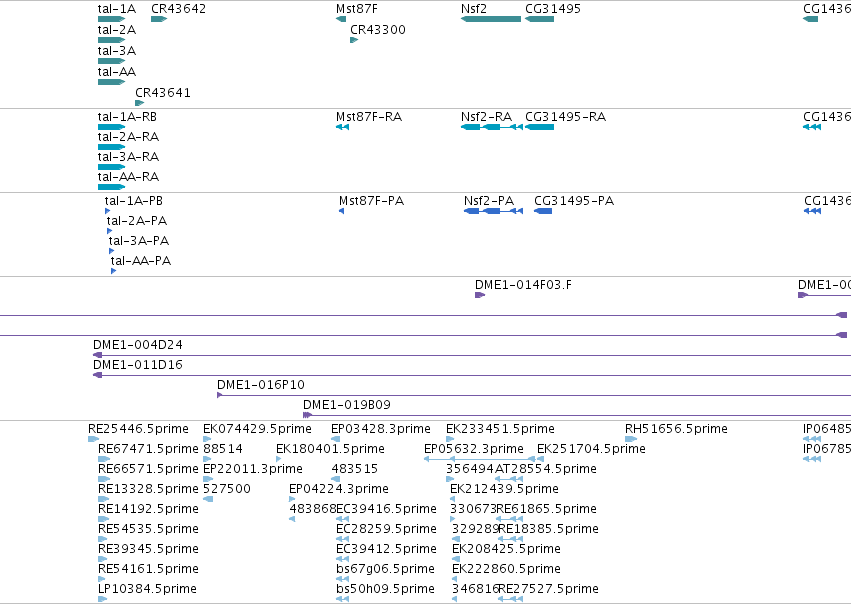Select EP22011.3prime EST
This screenshot has height=604, width=851.
pos(208,479)
